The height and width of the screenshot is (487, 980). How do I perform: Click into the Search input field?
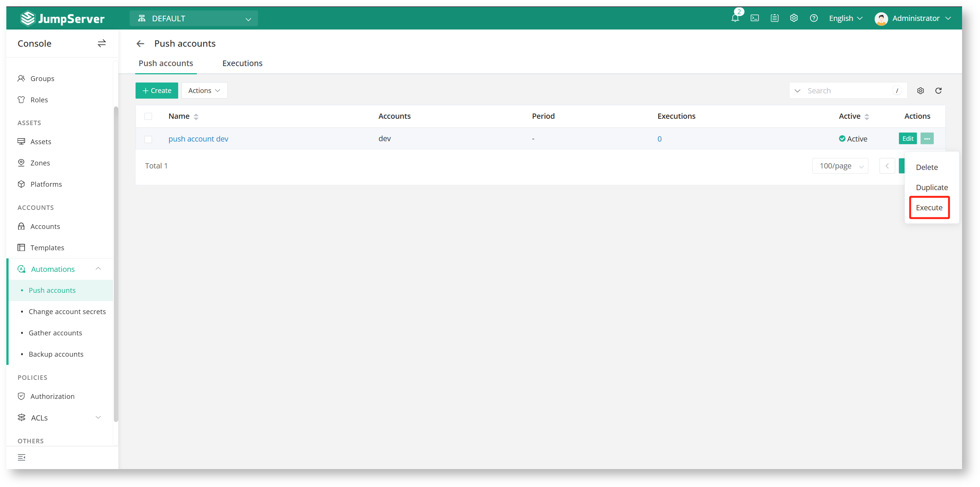849,90
